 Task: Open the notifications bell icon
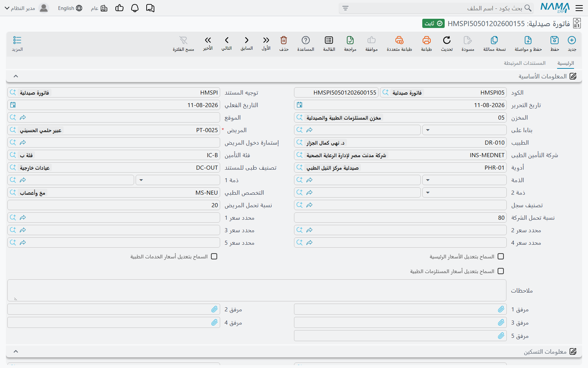click(135, 8)
